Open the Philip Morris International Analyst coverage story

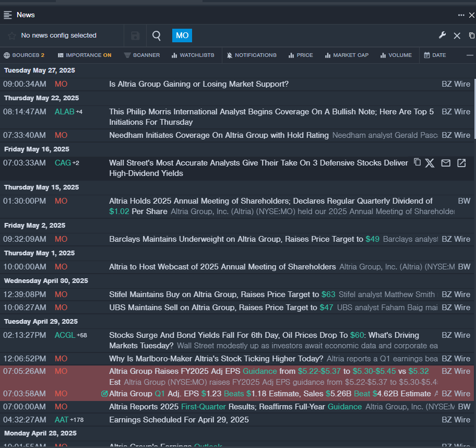[x=271, y=117]
